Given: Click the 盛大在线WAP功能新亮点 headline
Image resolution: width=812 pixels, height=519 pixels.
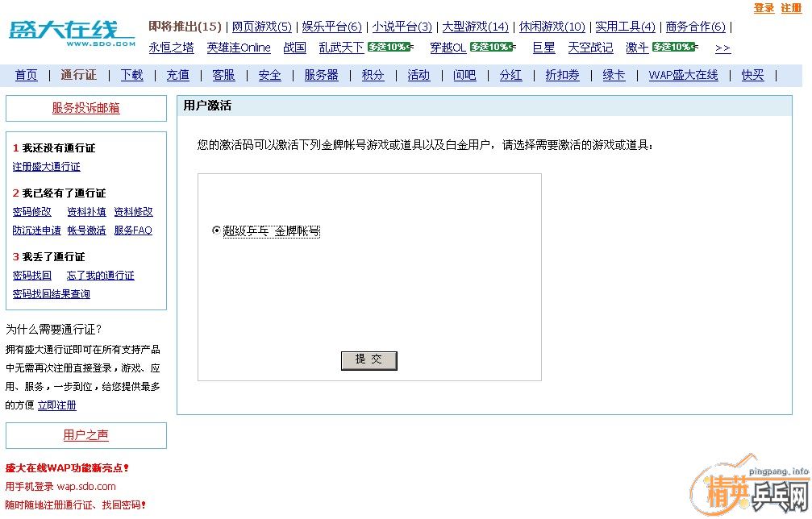Looking at the screenshot, I should [67, 467].
